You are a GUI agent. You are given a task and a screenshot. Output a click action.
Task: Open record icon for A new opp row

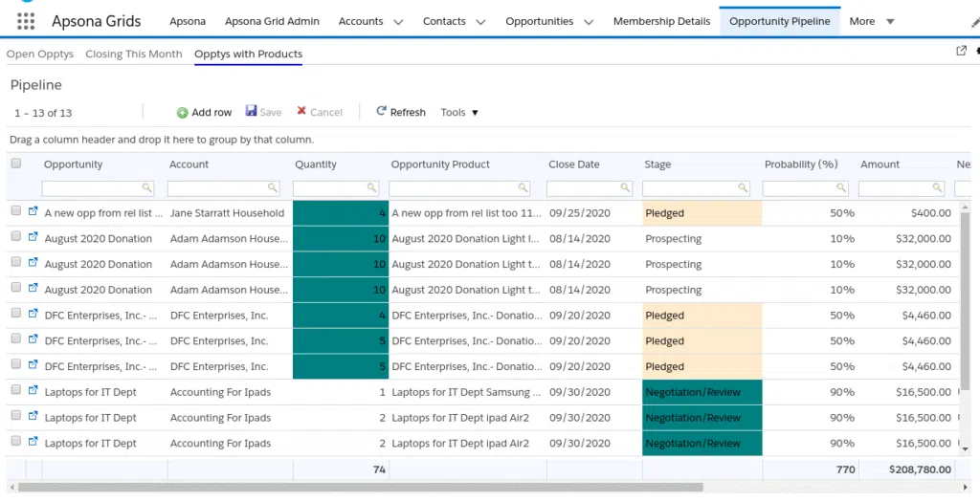tap(33, 211)
